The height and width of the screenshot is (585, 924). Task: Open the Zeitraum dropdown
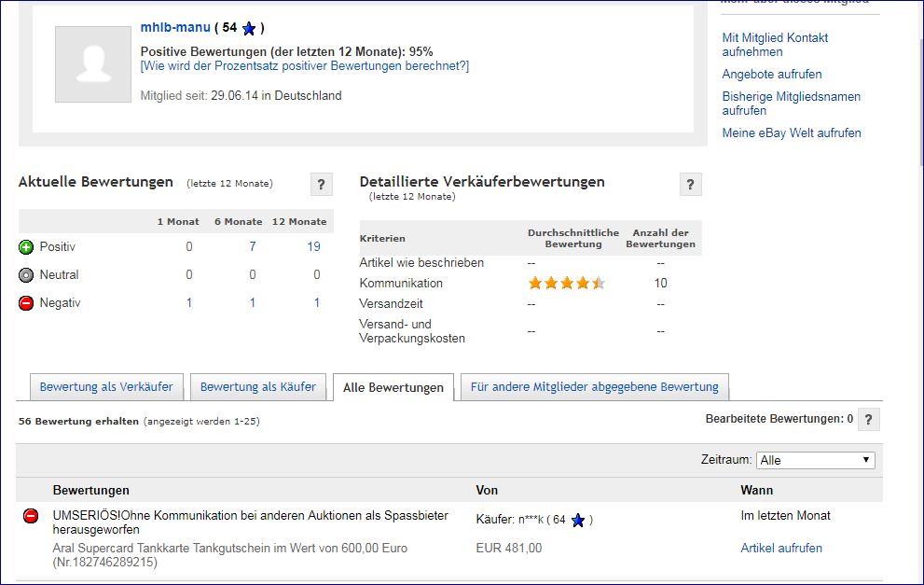[816, 460]
